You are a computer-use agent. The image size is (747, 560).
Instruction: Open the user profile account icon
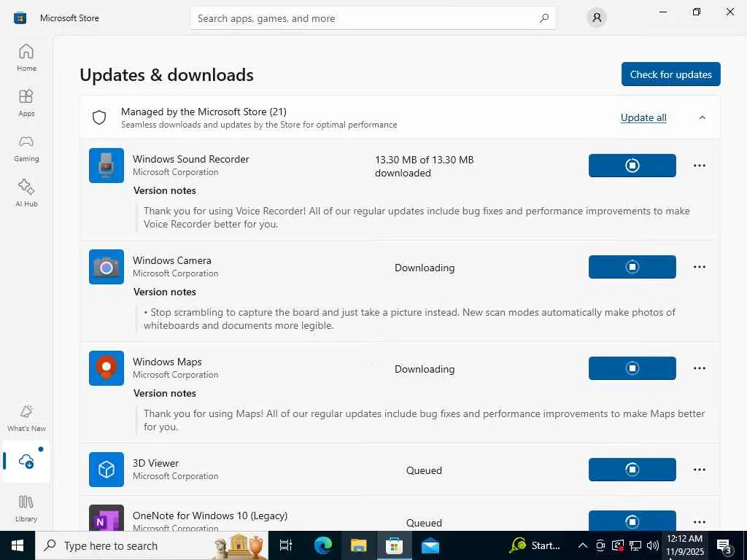(597, 18)
